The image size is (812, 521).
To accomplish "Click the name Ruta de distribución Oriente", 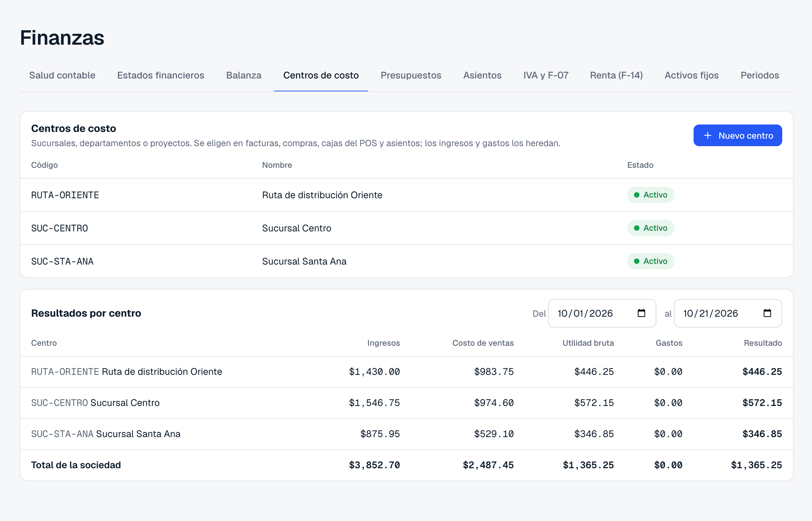I will click(322, 195).
